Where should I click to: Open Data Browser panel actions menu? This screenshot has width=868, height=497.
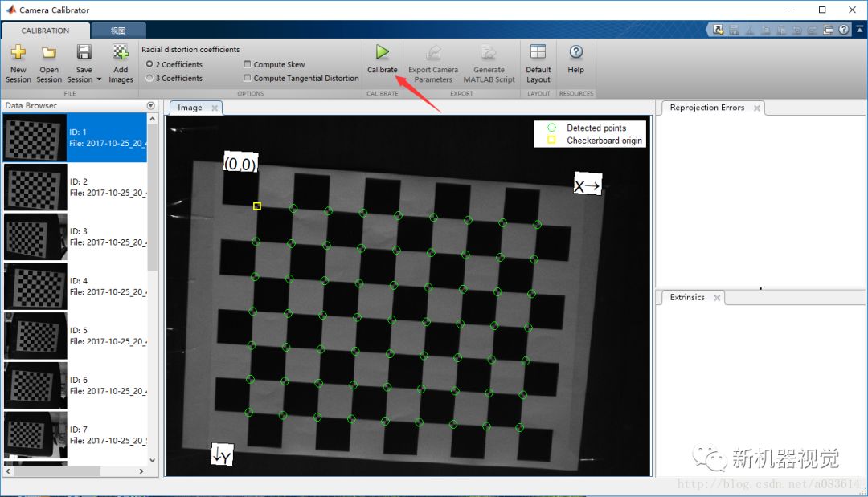pyautogui.click(x=150, y=106)
